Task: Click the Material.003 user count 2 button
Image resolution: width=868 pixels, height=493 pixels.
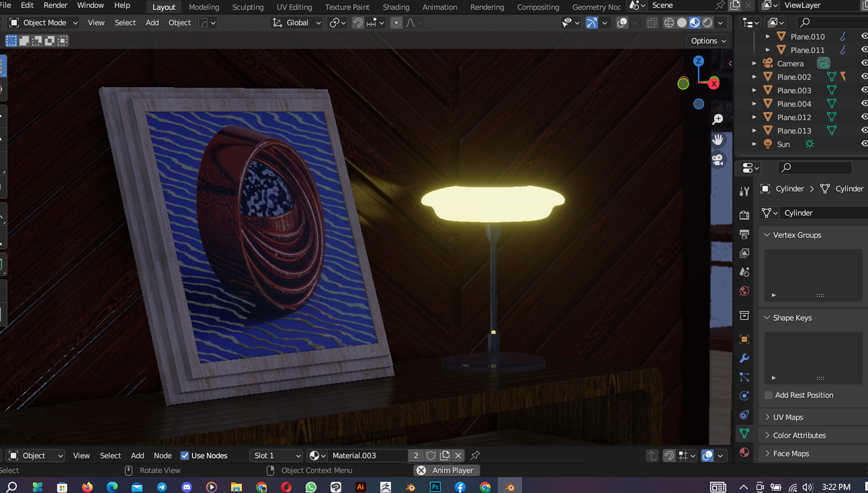Action: tap(415, 456)
